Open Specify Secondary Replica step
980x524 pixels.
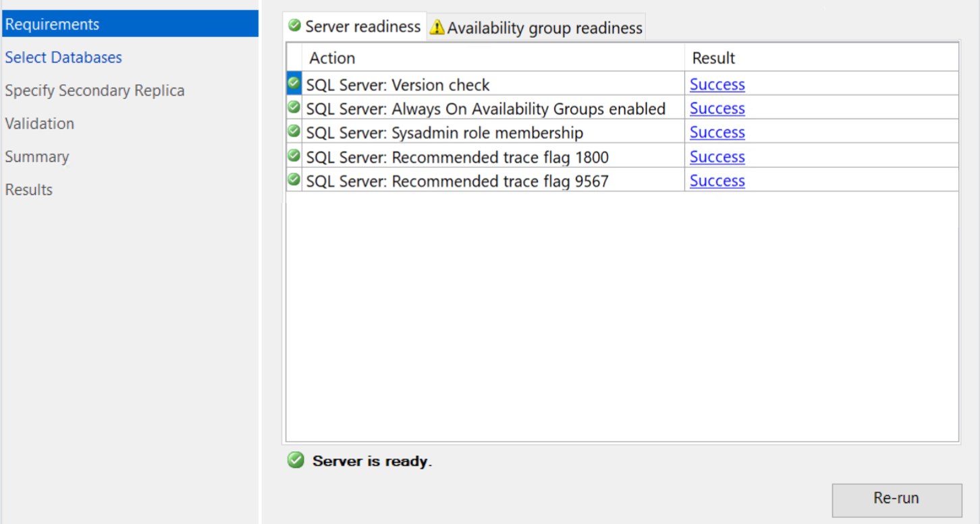click(x=94, y=90)
